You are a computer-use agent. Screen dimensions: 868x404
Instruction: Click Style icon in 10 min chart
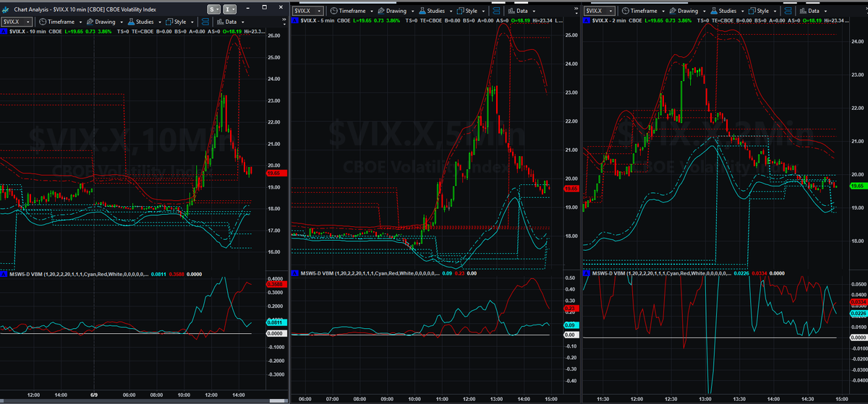pos(169,22)
